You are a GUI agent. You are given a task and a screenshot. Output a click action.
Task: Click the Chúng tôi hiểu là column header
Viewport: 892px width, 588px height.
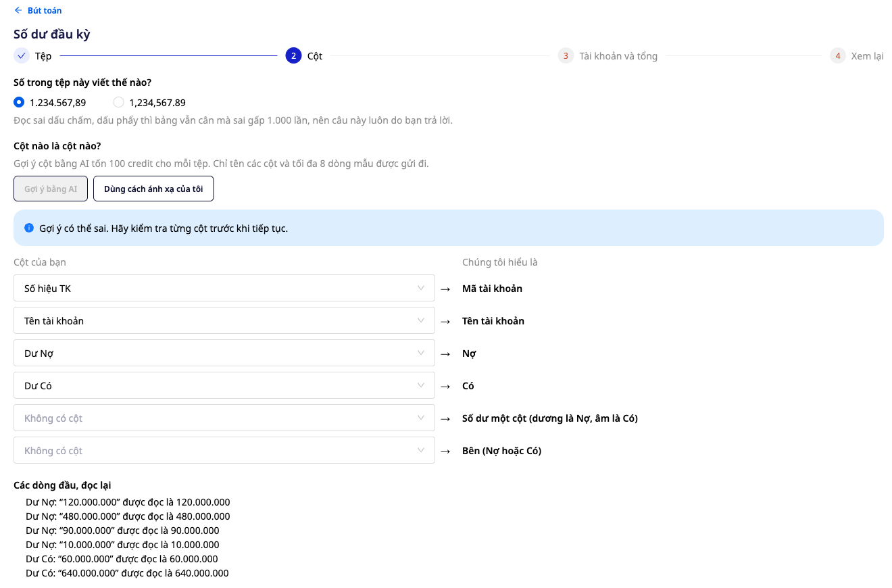500,262
